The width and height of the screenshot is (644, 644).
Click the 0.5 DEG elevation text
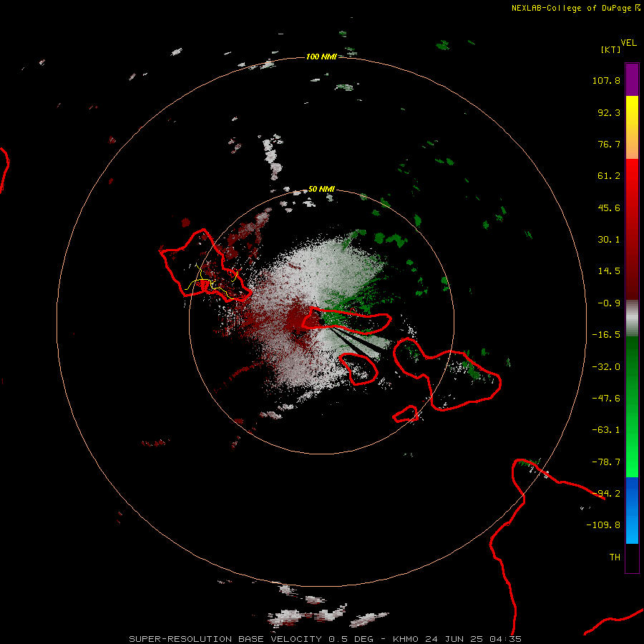coord(354,639)
